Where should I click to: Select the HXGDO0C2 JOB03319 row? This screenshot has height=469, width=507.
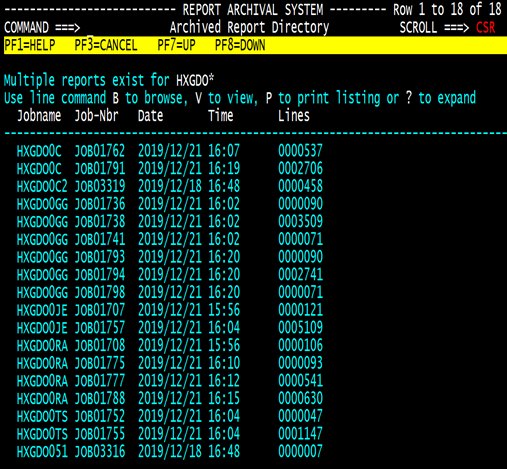tap(170, 186)
